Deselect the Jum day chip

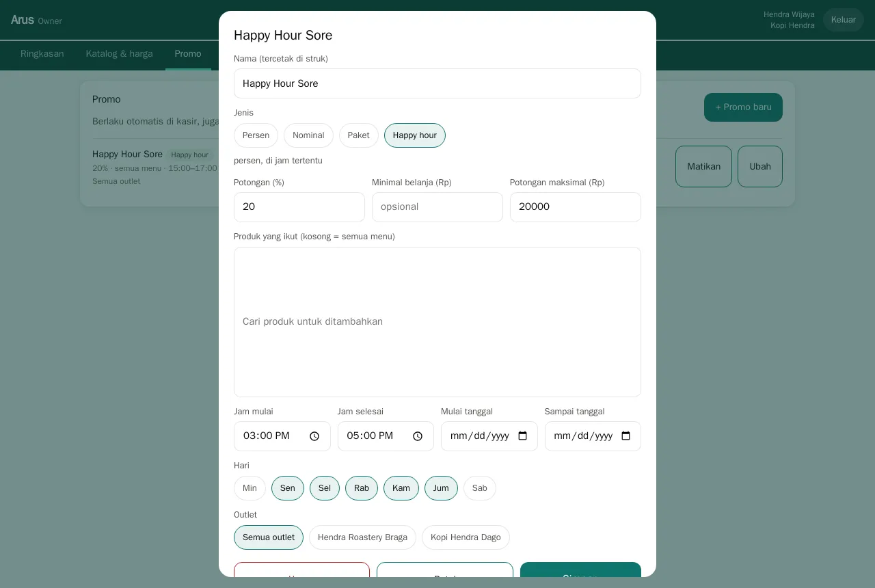[441, 488]
